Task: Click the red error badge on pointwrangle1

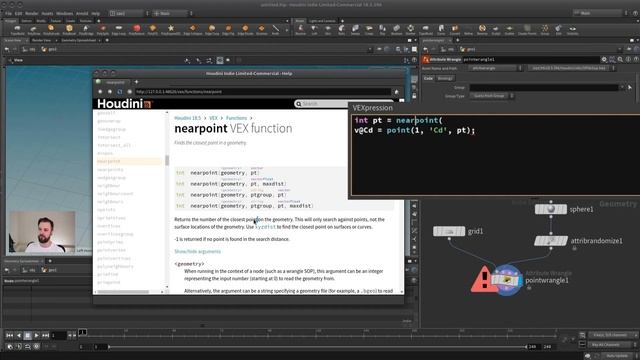Action: pos(484,280)
